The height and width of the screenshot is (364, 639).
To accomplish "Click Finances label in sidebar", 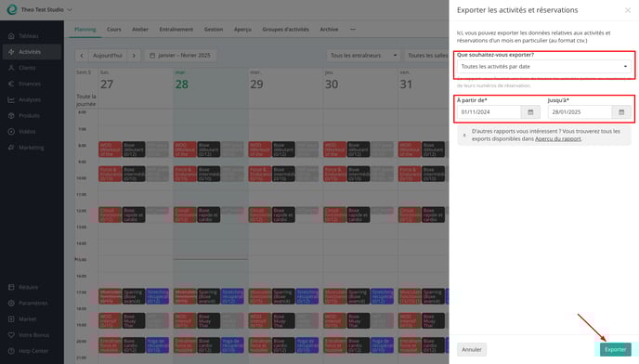I will pos(30,84).
